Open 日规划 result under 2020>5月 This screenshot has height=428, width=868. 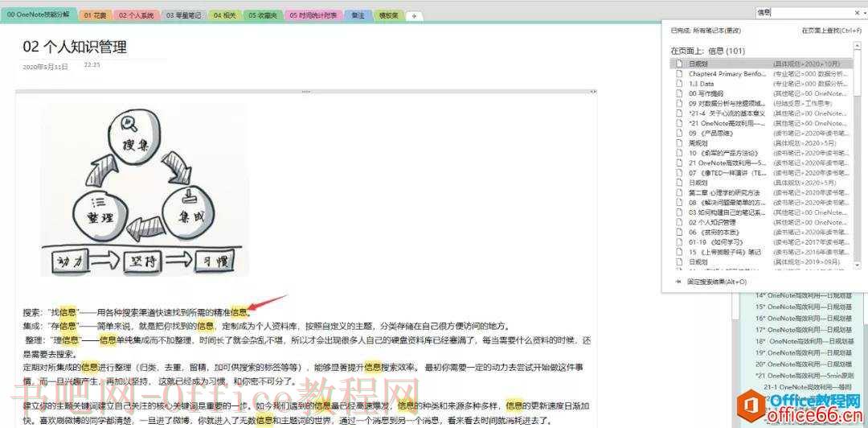tap(762, 183)
